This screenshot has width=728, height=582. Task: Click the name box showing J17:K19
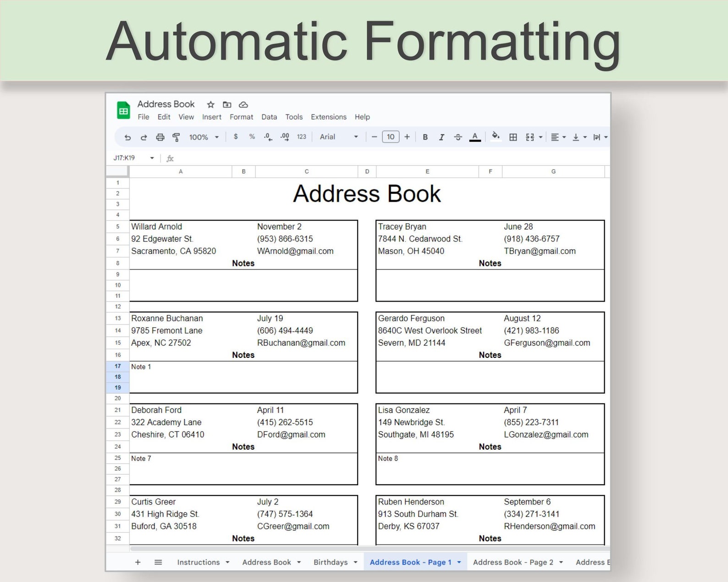click(125, 158)
